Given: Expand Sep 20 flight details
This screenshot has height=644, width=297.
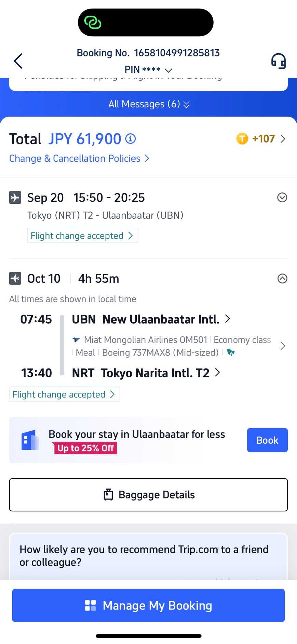Looking at the screenshot, I should click(282, 198).
